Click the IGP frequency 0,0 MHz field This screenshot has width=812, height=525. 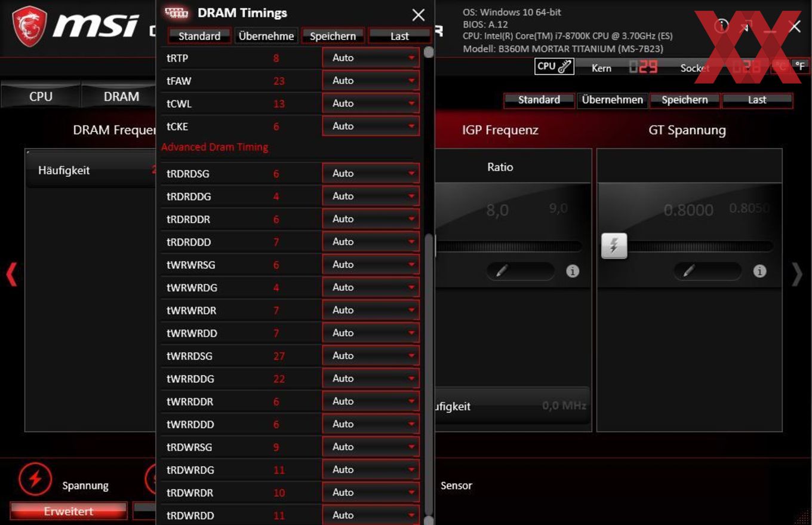512,406
